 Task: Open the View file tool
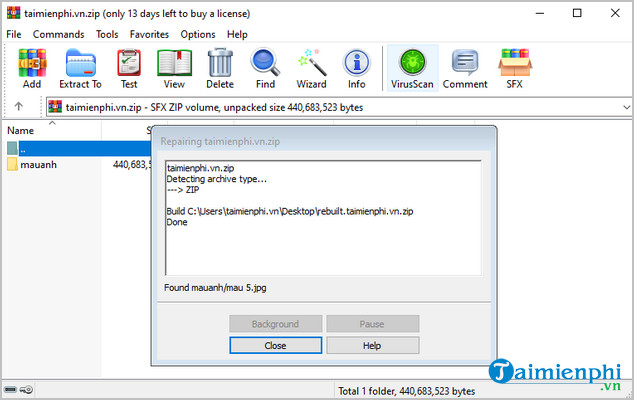(x=174, y=68)
